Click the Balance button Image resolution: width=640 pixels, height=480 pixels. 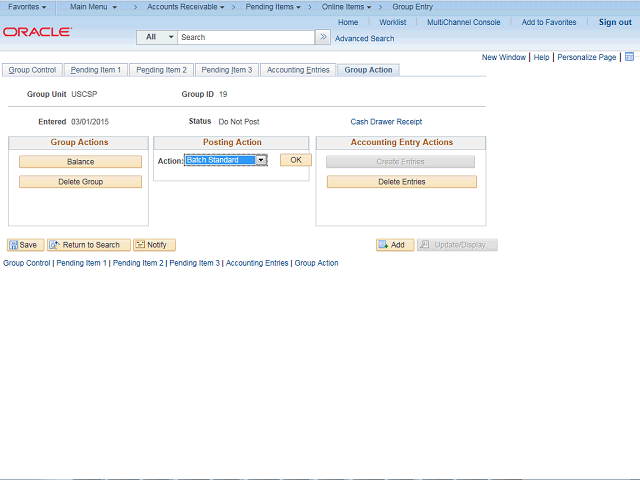pos(80,162)
